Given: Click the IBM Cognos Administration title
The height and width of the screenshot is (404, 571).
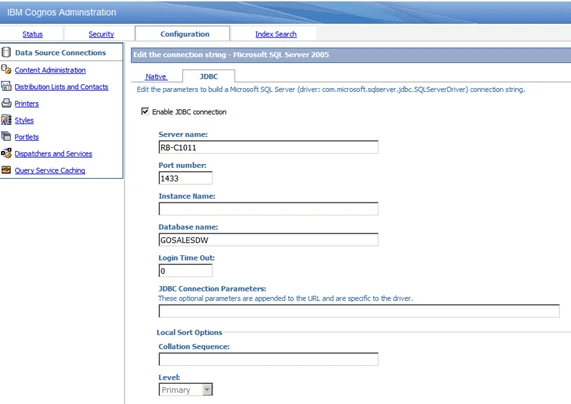Looking at the screenshot, I should (x=62, y=12).
